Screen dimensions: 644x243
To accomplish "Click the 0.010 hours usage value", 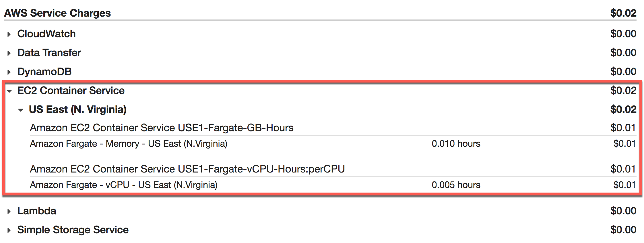I will pos(456,144).
